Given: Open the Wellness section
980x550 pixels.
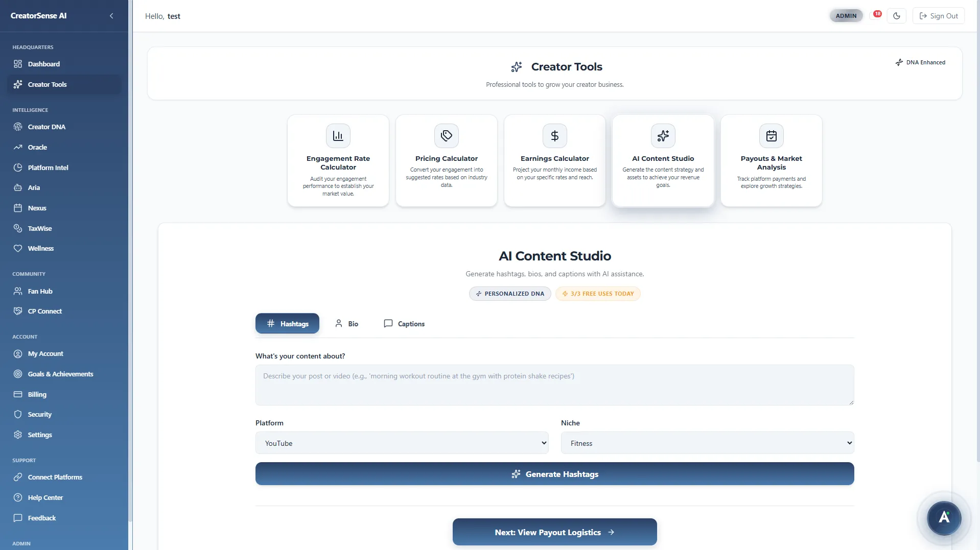Looking at the screenshot, I should pyautogui.click(x=41, y=248).
